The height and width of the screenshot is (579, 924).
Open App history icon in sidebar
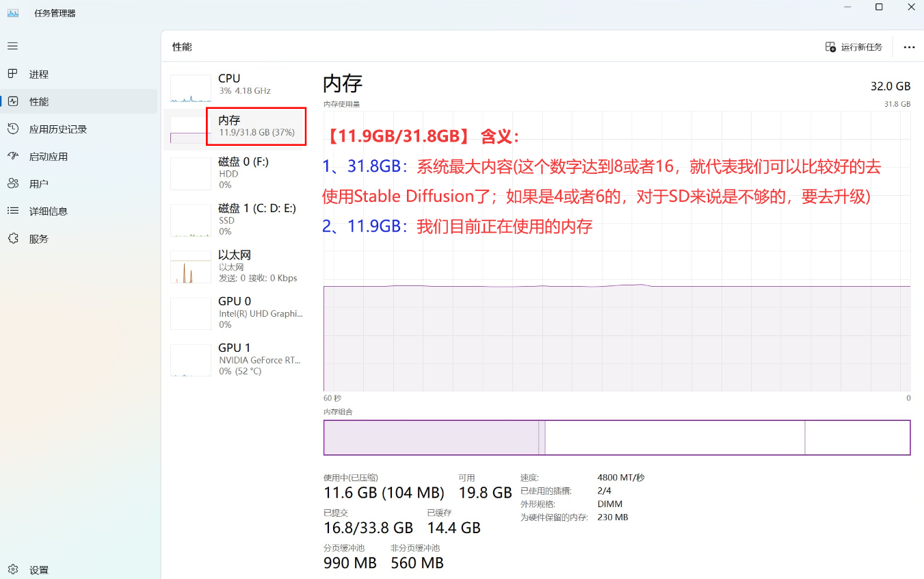click(x=12, y=129)
